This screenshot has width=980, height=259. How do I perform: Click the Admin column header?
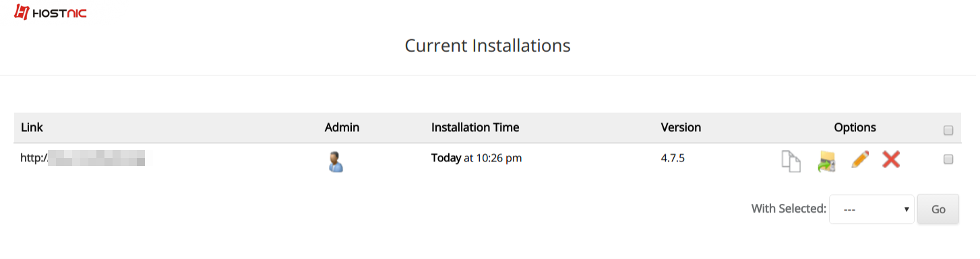(x=342, y=127)
